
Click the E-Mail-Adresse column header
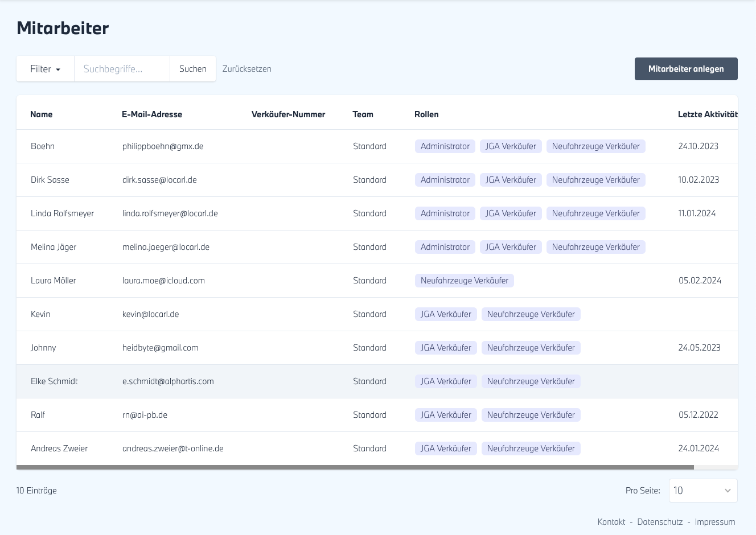151,114
